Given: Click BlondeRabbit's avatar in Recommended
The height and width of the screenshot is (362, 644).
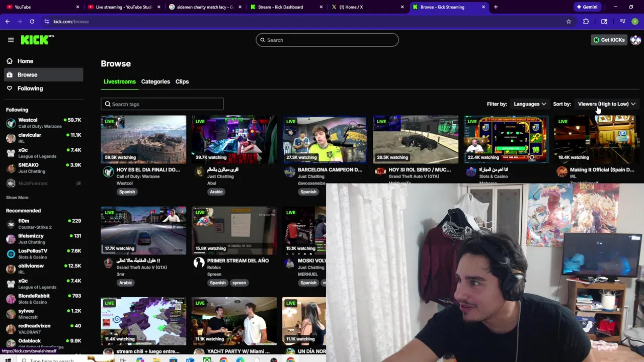Looking at the screenshot, I should click(x=11, y=299).
